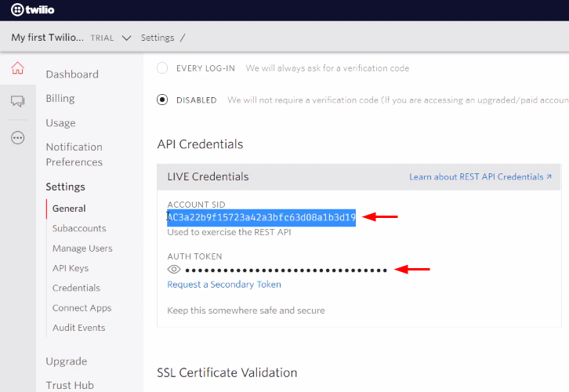The height and width of the screenshot is (392, 569).
Task: Open Notification Preferences
Action: (x=74, y=154)
